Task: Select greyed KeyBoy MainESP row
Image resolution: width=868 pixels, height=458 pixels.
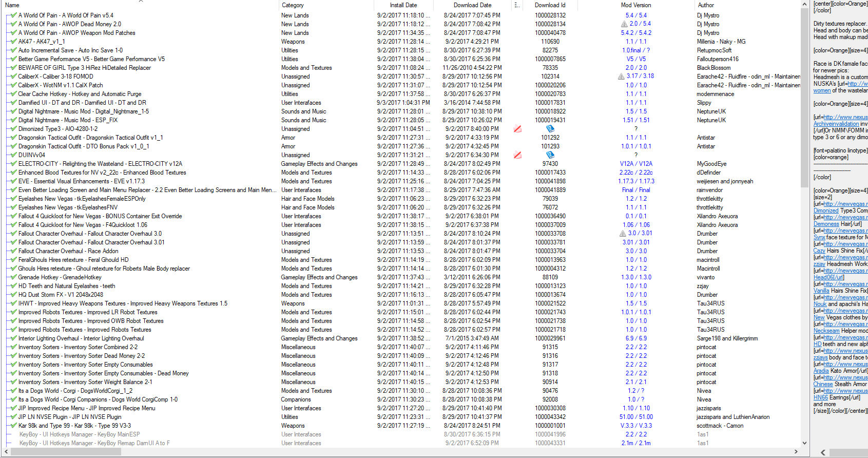Action: tap(80, 434)
